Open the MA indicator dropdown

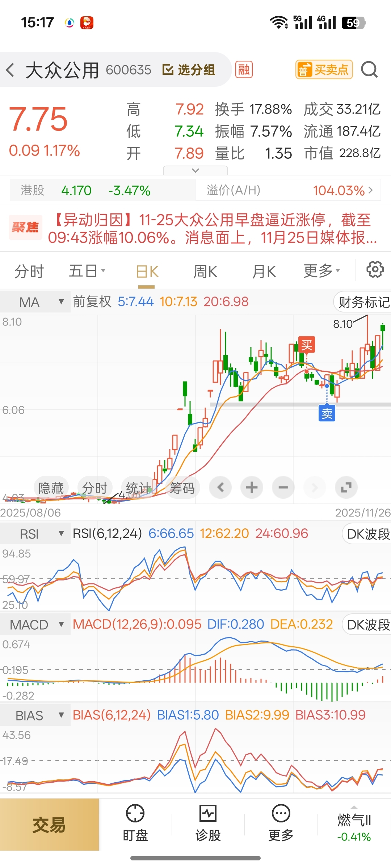[x=35, y=302]
